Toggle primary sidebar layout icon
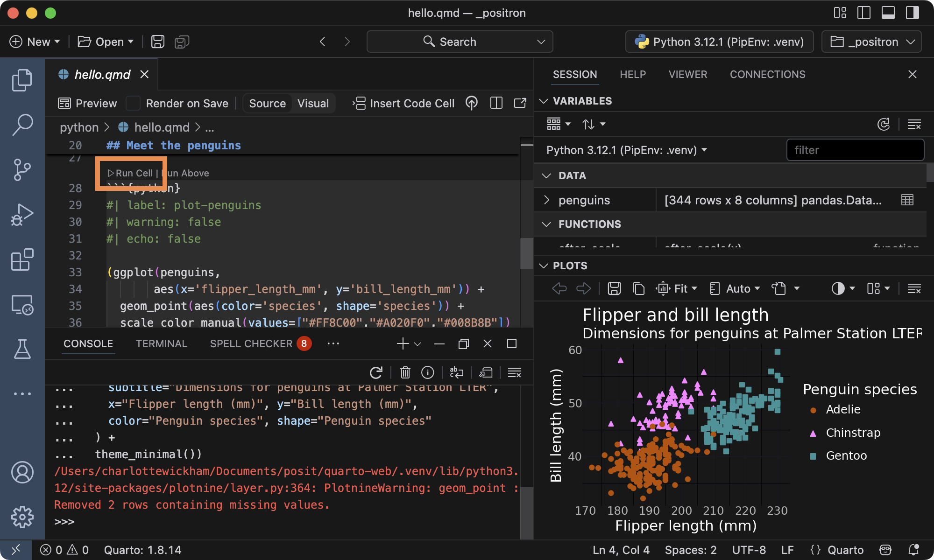Image resolution: width=934 pixels, height=560 pixels. click(864, 13)
